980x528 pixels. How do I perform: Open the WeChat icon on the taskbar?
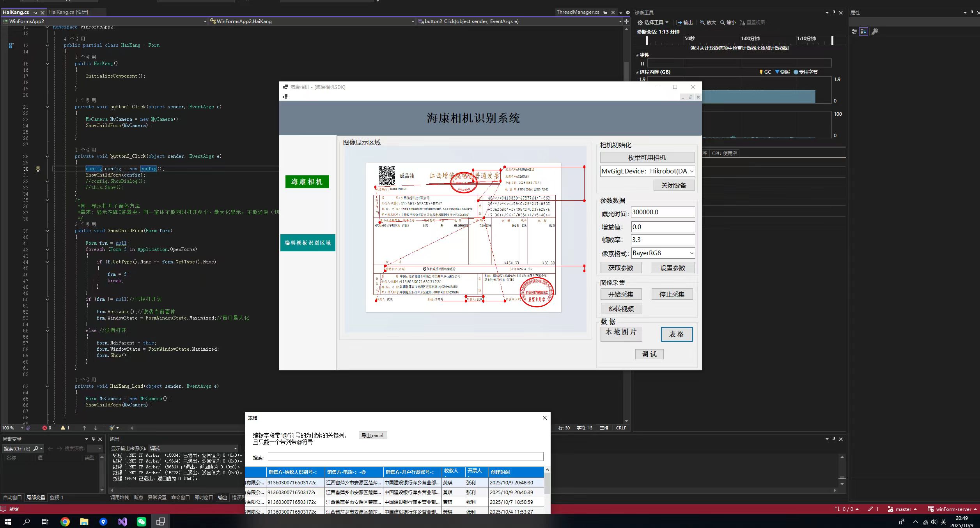tap(141, 521)
